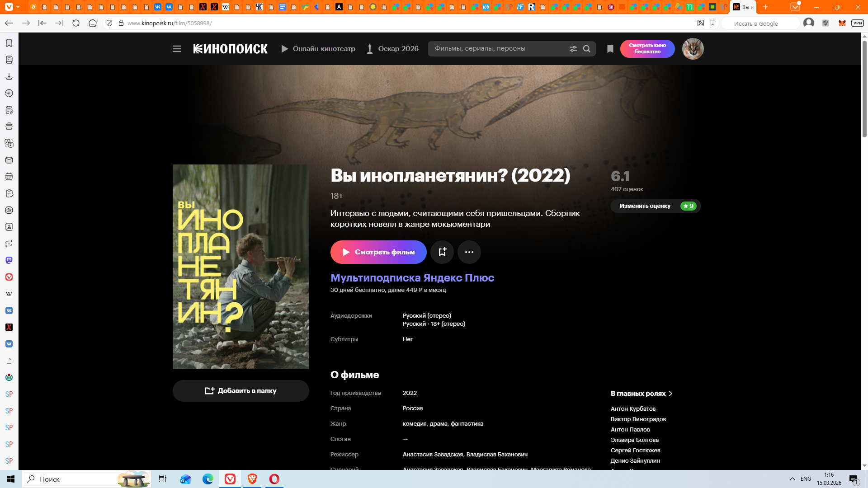Toggle the VPN button in address bar

tap(857, 23)
